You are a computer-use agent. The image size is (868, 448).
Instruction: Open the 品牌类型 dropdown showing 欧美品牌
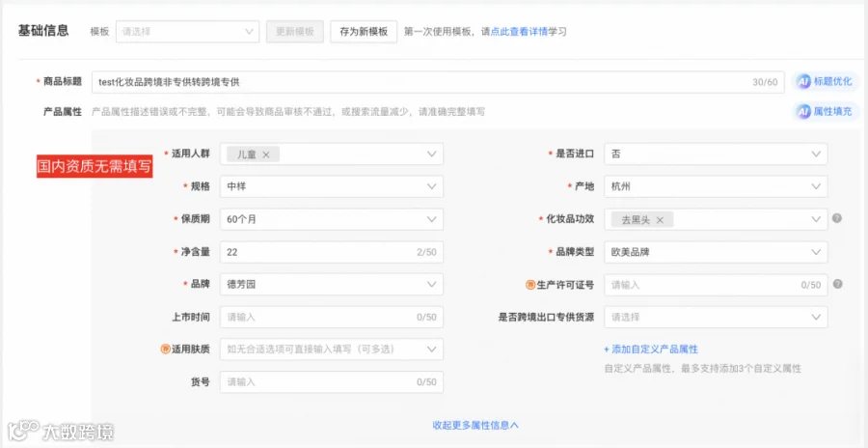click(x=716, y=252)
